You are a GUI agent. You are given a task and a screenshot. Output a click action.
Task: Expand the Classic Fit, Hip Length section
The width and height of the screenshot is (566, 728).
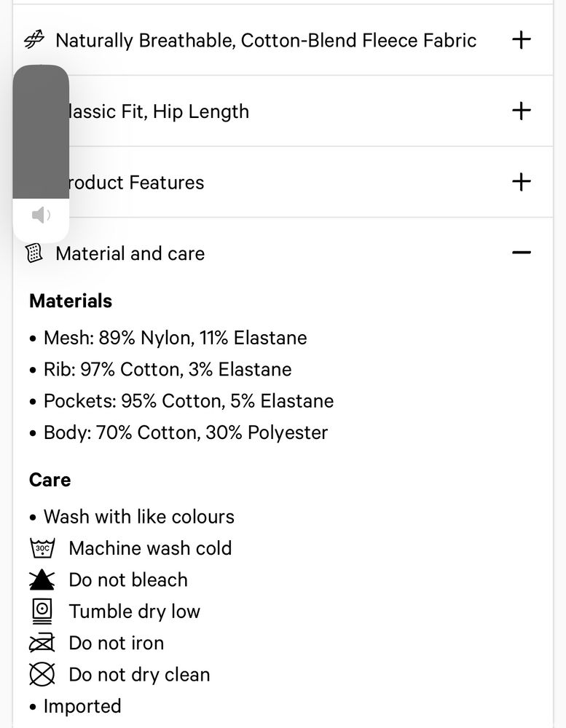(522, 111)
